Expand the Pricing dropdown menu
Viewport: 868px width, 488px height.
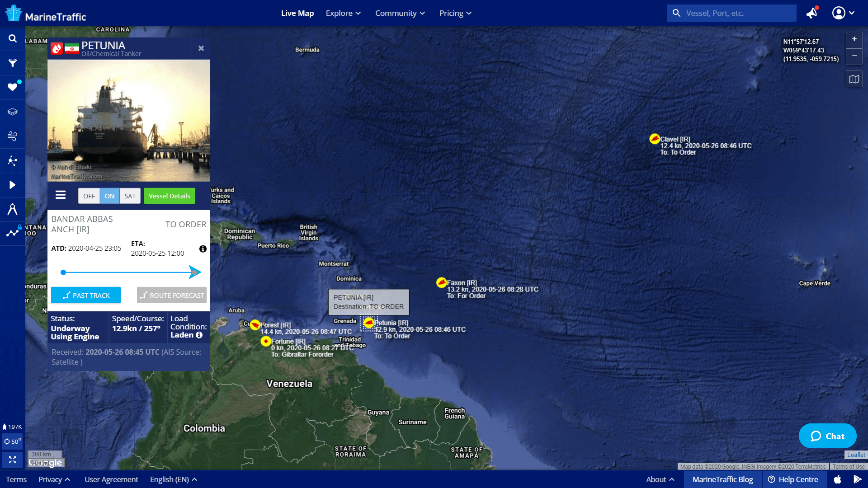455,13
